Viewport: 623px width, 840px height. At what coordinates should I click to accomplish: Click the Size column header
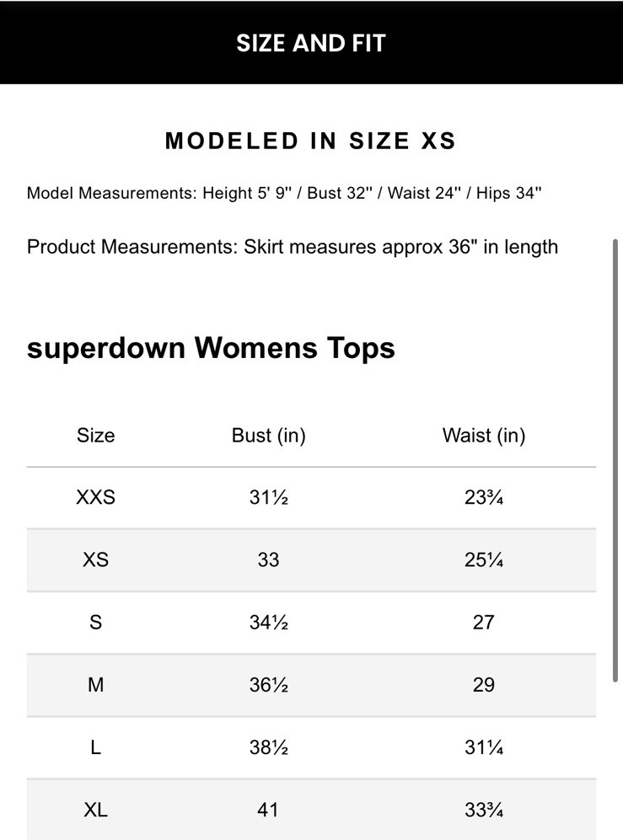[x=95, y=436]
